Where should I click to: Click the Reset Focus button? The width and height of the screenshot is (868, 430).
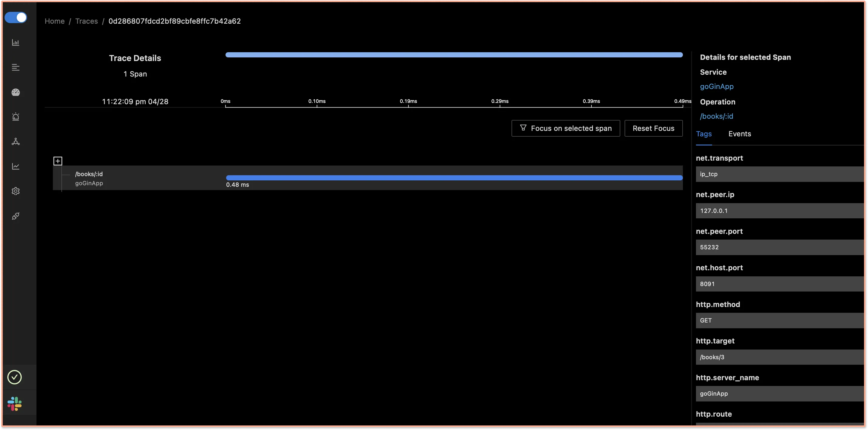coord(653,128)
